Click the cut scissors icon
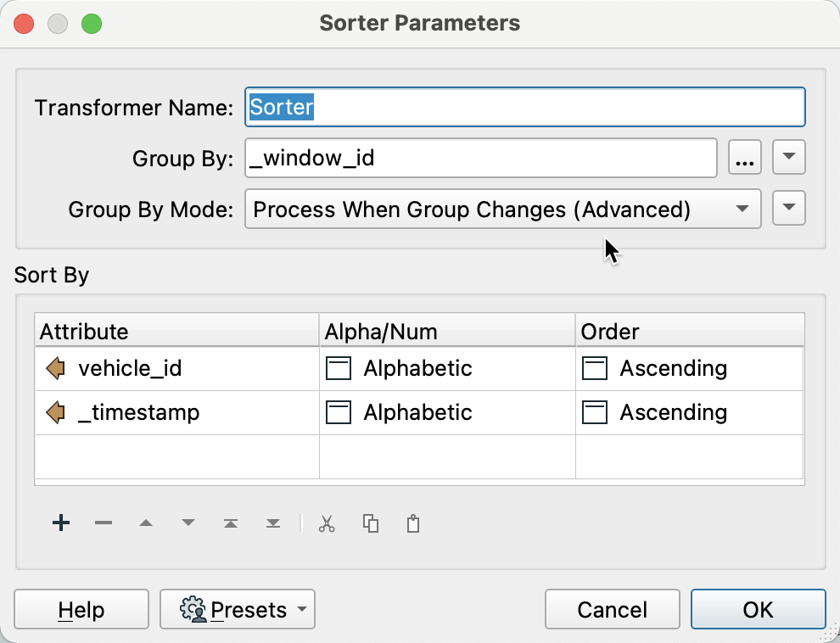The image size is (840, 643). [327, 523]
